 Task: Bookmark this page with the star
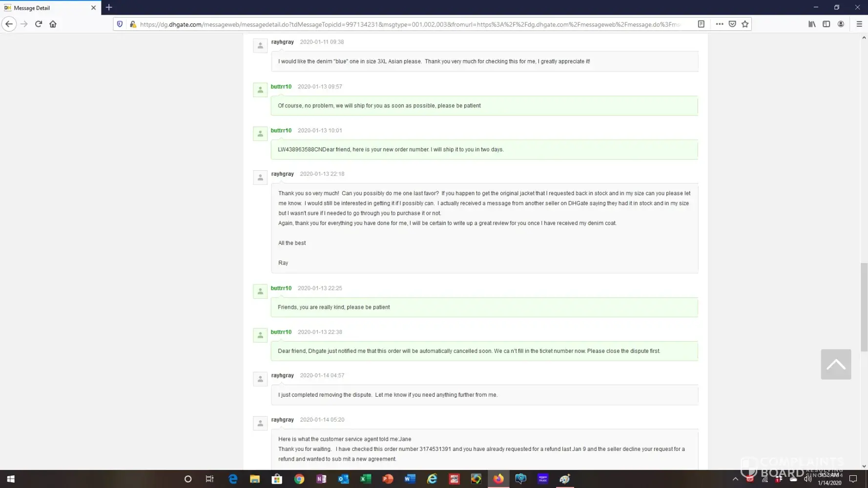(745, 24)
